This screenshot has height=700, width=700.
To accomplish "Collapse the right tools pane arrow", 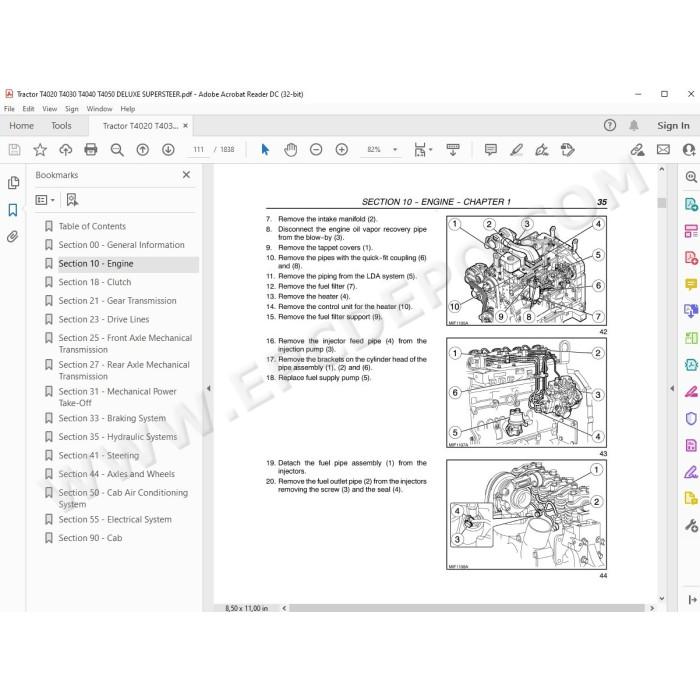I will 672,388.
